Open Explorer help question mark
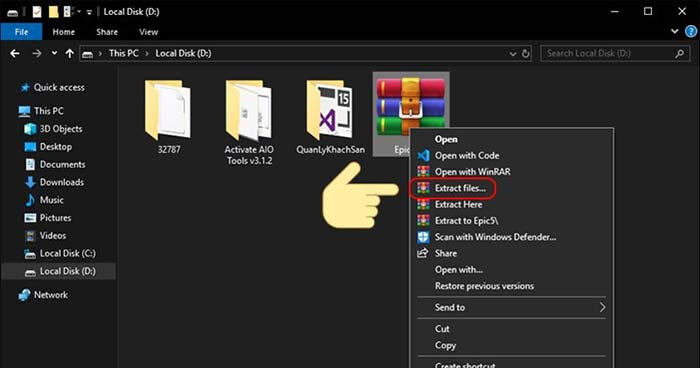The width and height of the screenshot is (700, 368). coord(691,31)
